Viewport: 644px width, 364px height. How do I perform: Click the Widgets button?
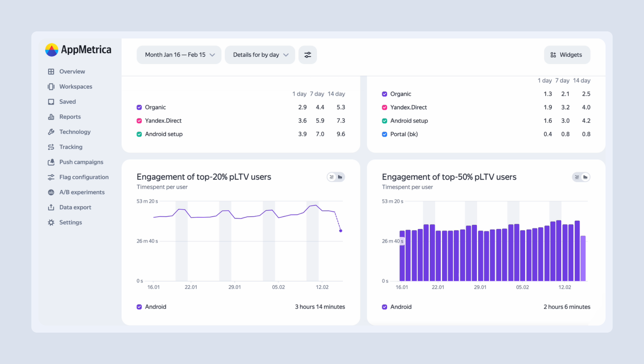pos(567,55)
